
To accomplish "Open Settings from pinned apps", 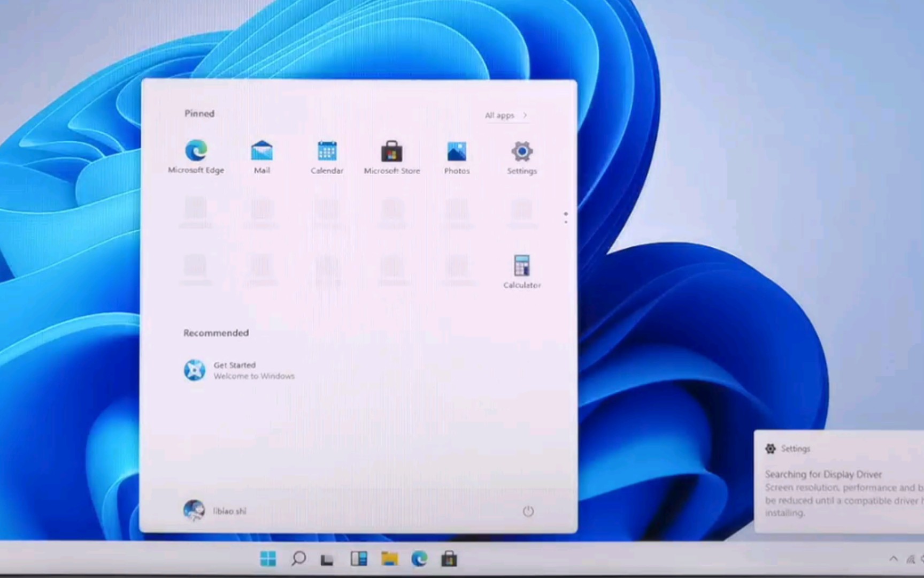I will [x=521, y=155].
